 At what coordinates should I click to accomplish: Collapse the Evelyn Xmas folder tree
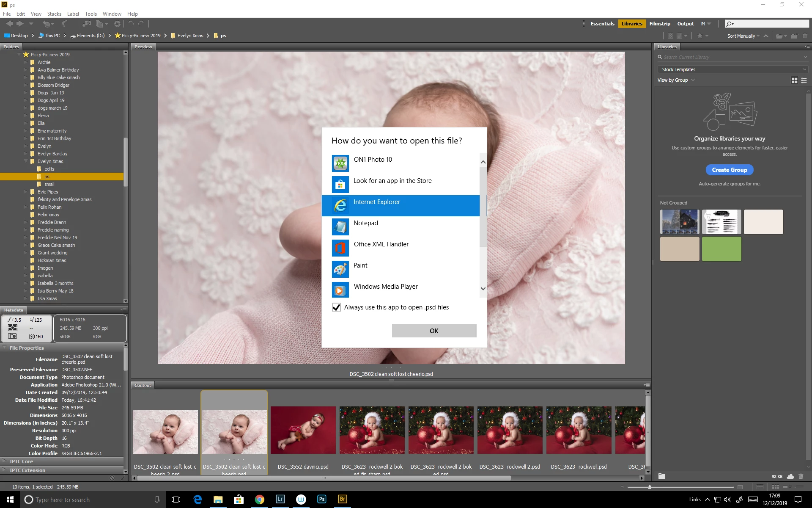pyautogui.click(x=26, y=161)
